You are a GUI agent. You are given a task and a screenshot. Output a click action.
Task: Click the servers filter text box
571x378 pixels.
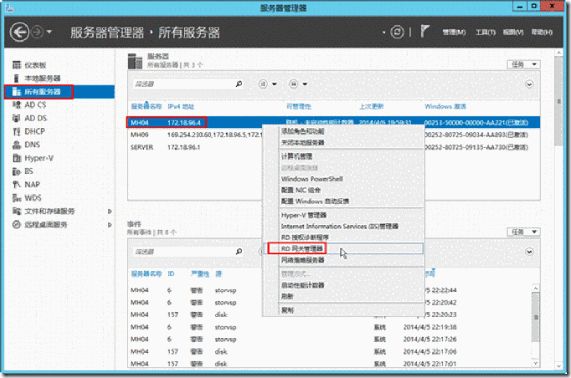[184, 84]
